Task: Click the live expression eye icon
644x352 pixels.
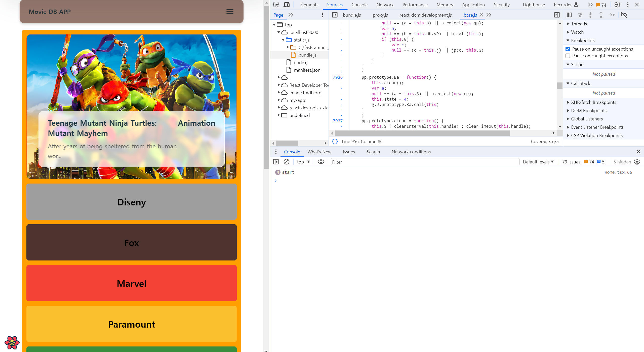Action: click(x=321, y=162)
